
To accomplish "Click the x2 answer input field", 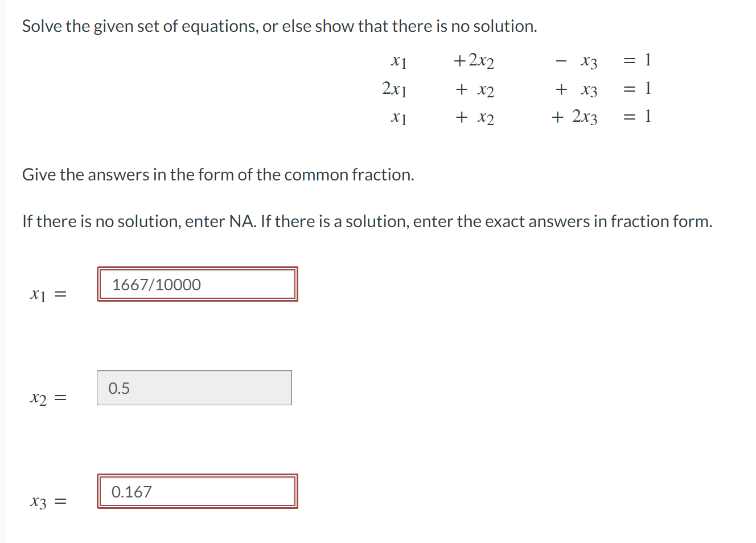I will coord(194,388).
